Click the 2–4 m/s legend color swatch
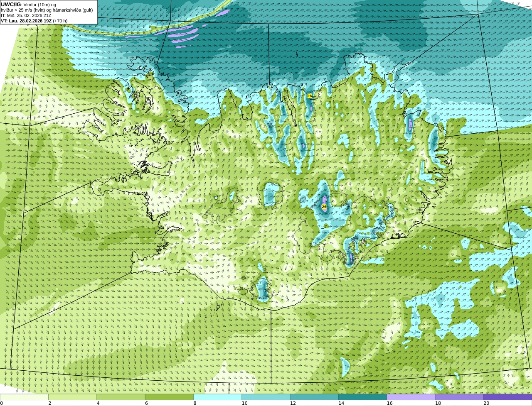Viewport: 532px width, 406px height. (x=72, y=397)
